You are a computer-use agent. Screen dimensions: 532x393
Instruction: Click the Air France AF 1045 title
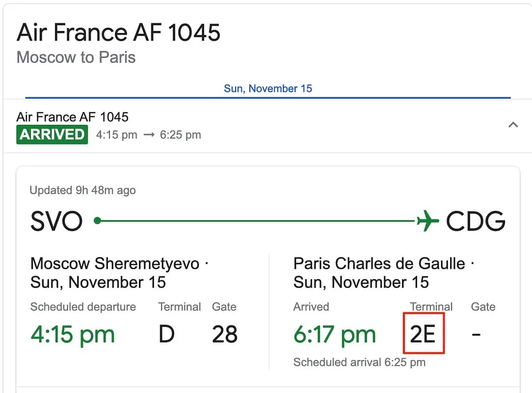[118, 33]
